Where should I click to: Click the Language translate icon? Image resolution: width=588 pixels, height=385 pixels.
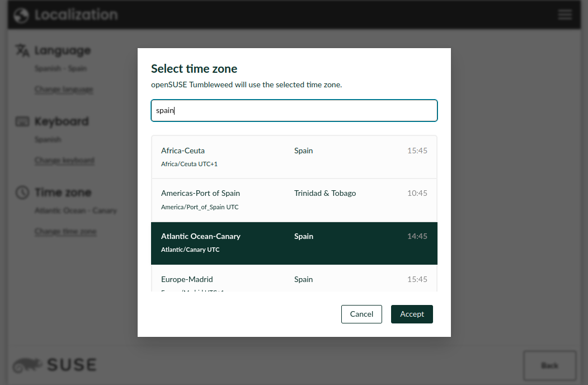(22, 50)
